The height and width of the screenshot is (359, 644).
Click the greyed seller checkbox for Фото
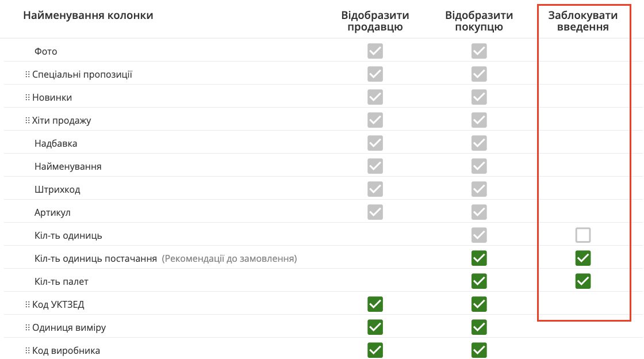pos(375,51)
